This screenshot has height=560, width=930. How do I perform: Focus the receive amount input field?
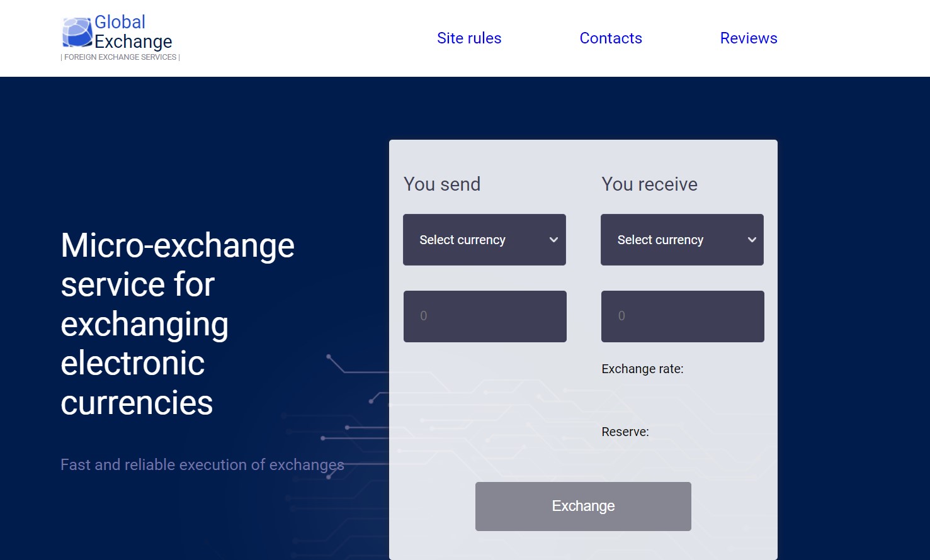(x=683, y=316)
